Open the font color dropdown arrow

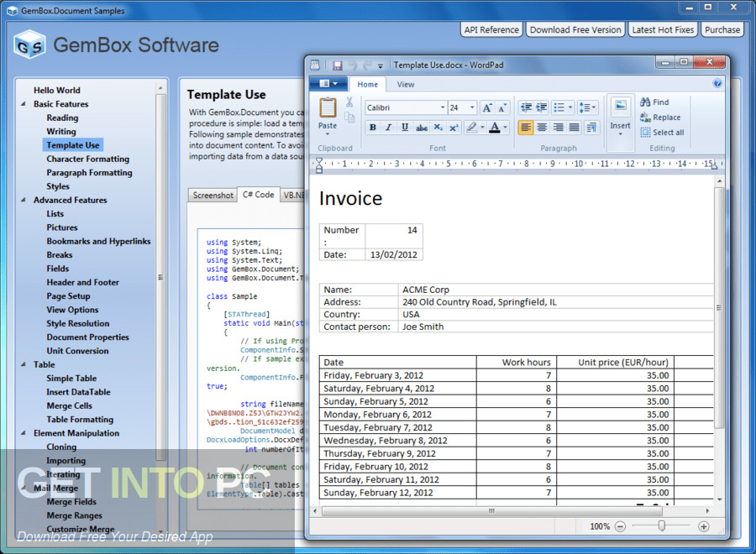coord(505,128)
